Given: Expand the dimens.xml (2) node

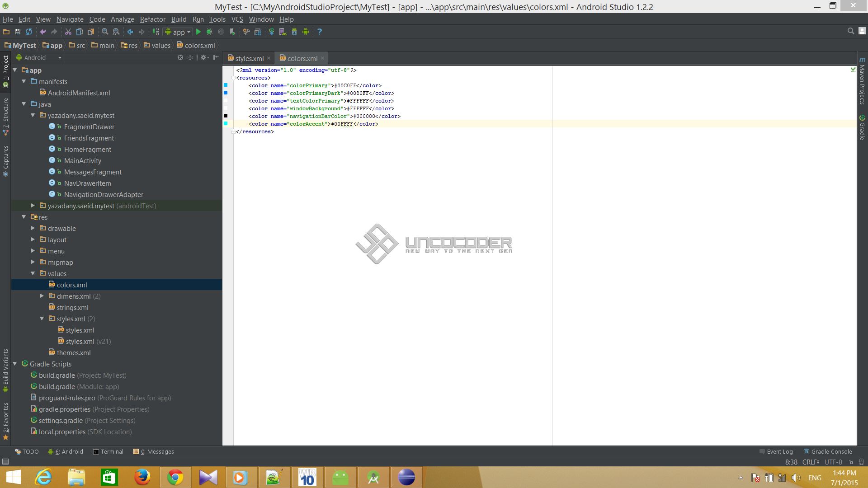Looking at the screenshot, I should [42, 296].
